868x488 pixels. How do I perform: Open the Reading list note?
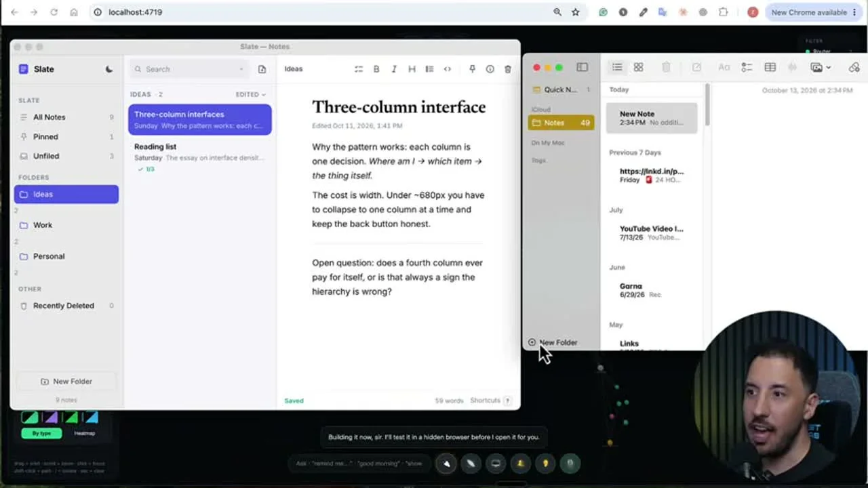tap(200, 157)
